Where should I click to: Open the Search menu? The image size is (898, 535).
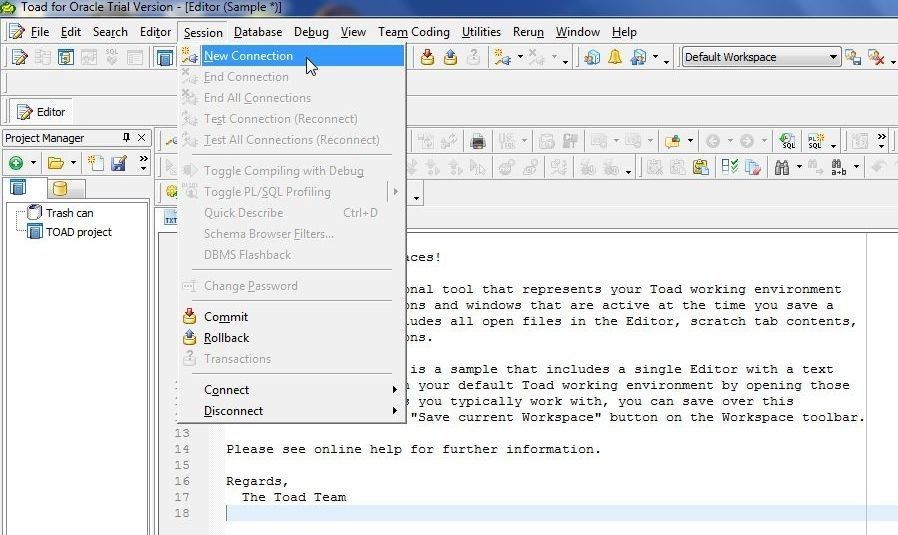click(110, 32)
